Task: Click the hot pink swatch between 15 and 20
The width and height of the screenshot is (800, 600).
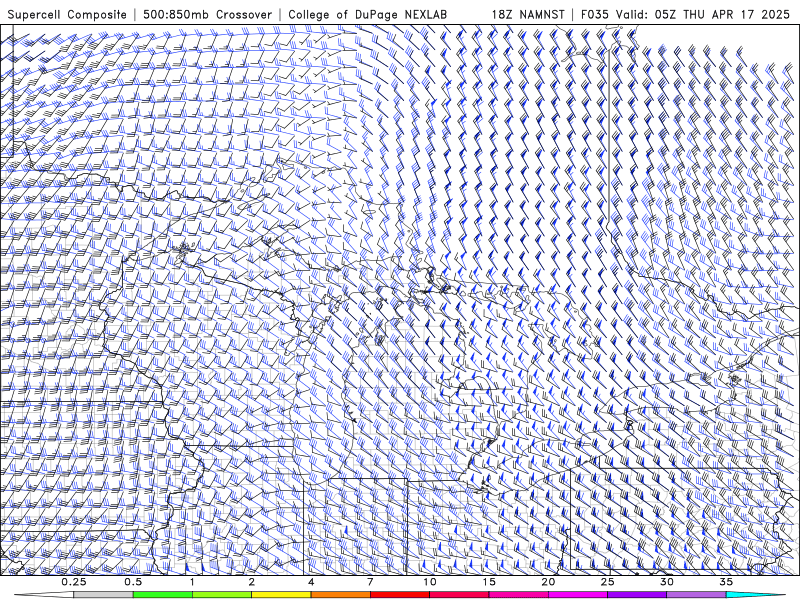Action: point(518,595)
